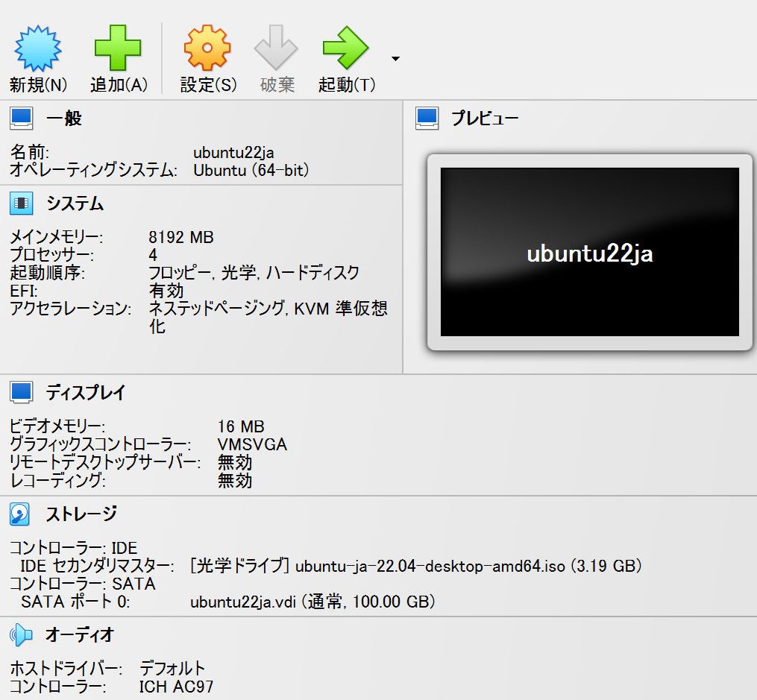Viewport: 757px width, 700px height.
Task: Click the 8192 MB main memory value
Action: 181,237
